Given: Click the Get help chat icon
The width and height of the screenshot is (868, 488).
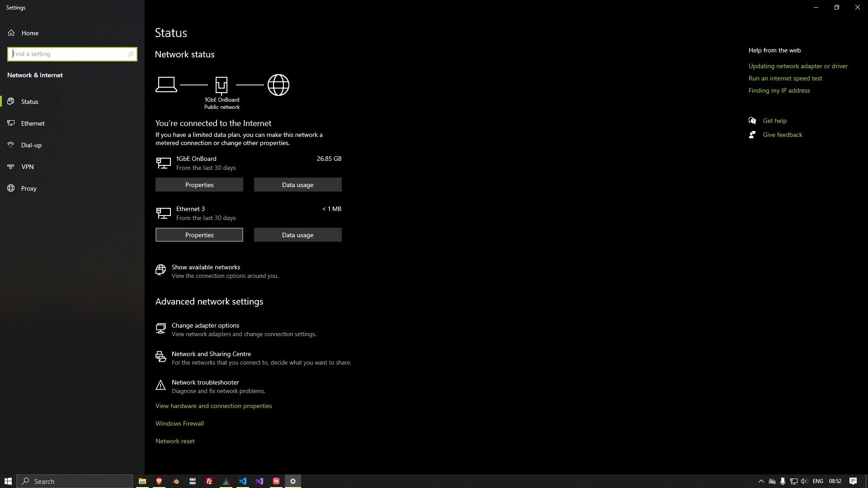Looking at the screenshot, I should point(752,121).
